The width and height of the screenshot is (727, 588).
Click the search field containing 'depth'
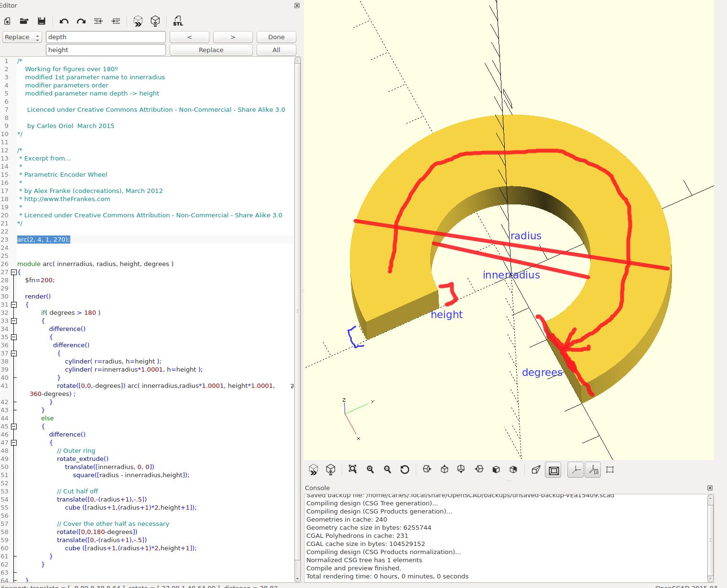(x=106, y=37)
